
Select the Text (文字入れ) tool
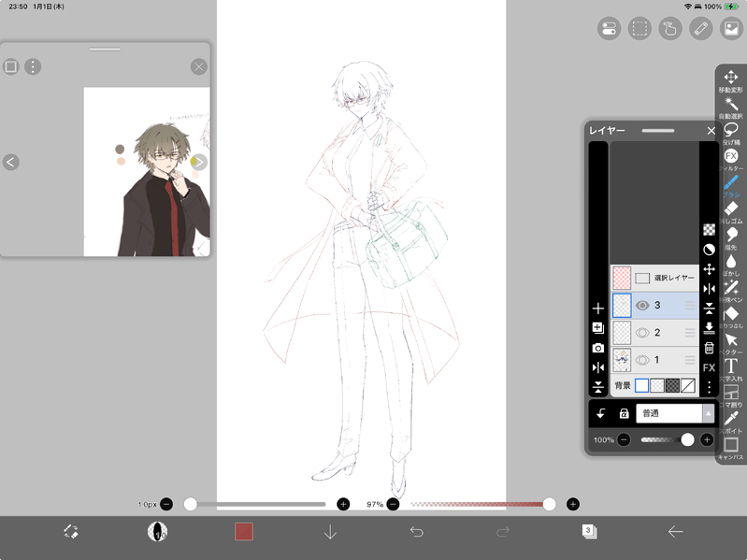pos(731,370)
